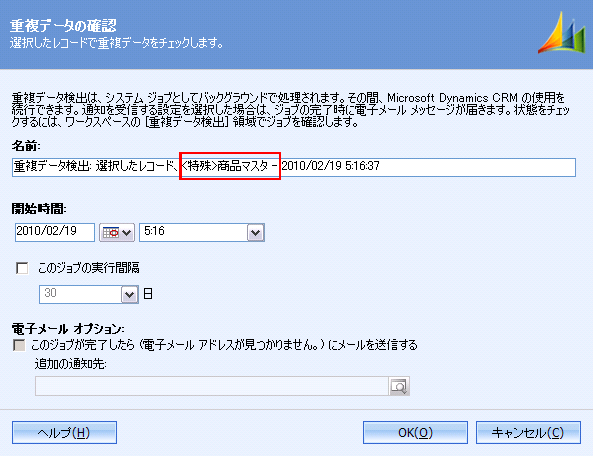Viewport: 593px width, 456px height.
Task: Enable the このジョブの実行間隔 checkbox
Action: click(x=22, y=268)
